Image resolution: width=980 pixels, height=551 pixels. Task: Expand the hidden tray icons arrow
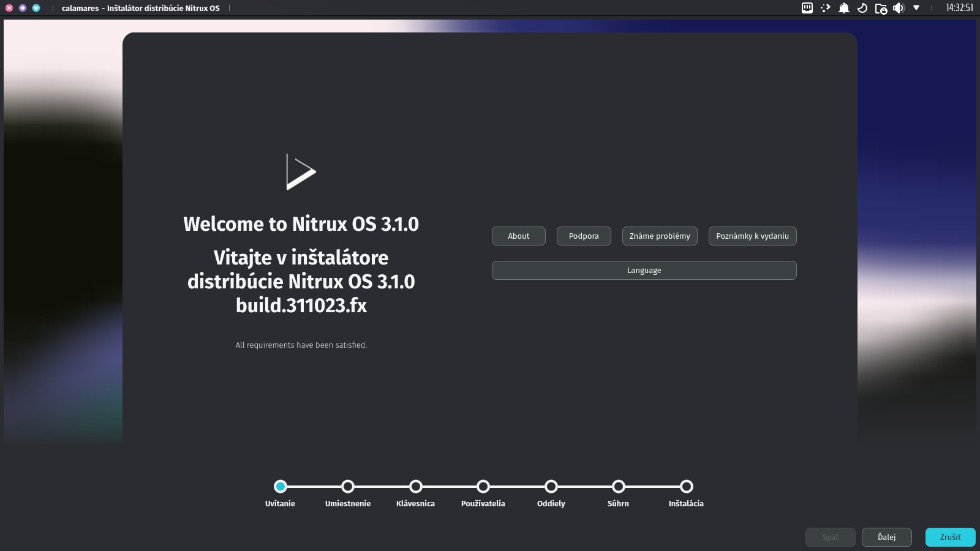(x=916, y=8)
